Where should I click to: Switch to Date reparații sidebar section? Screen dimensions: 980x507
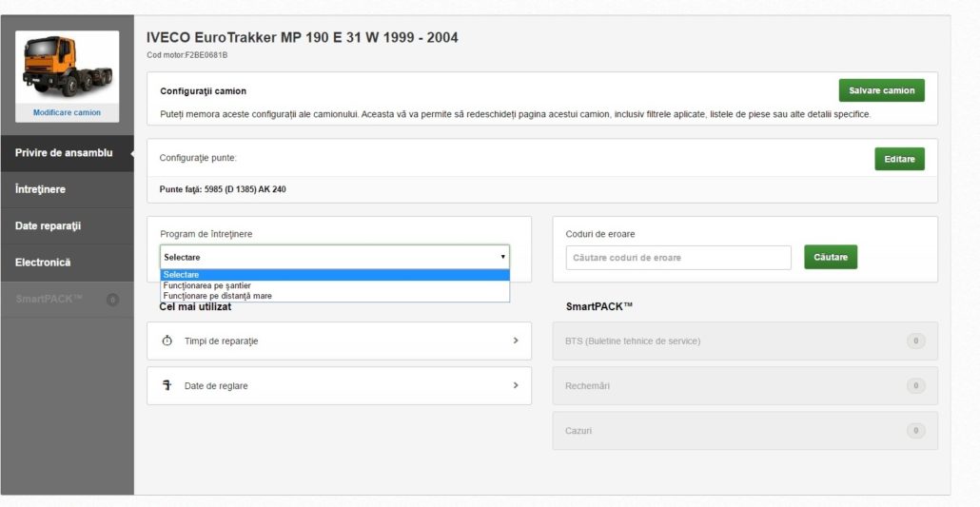click(x=67, y=225)
